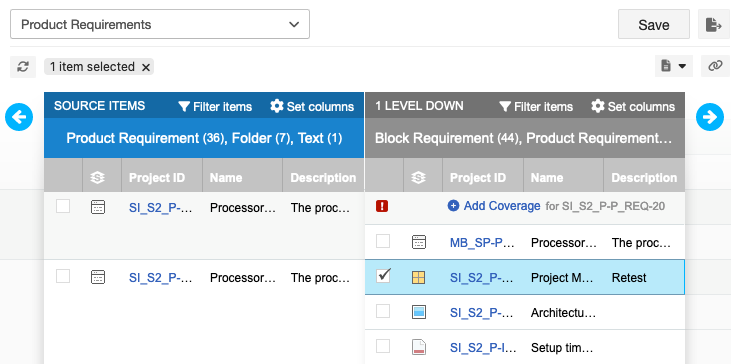Click the export icon next to Save
The image size is (731, 364).
[714, 24]
